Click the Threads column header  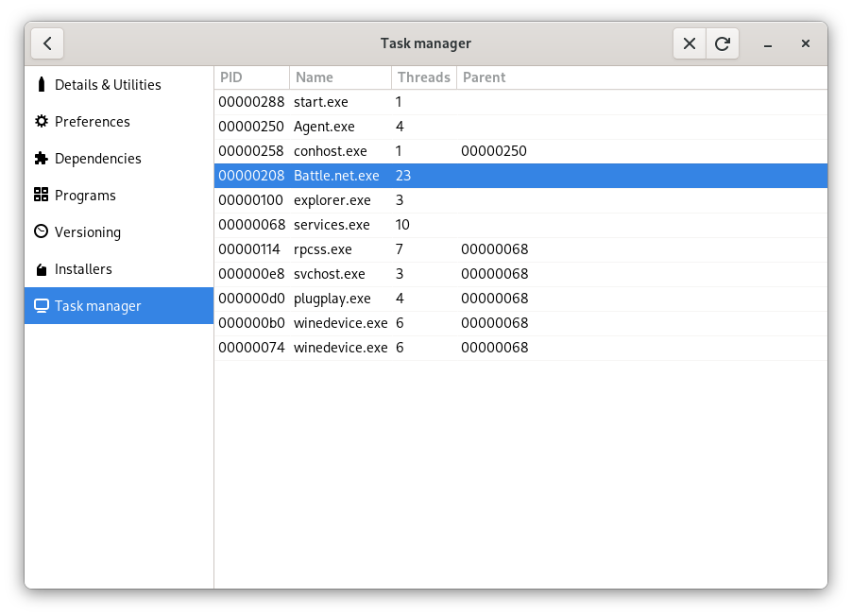423,77
